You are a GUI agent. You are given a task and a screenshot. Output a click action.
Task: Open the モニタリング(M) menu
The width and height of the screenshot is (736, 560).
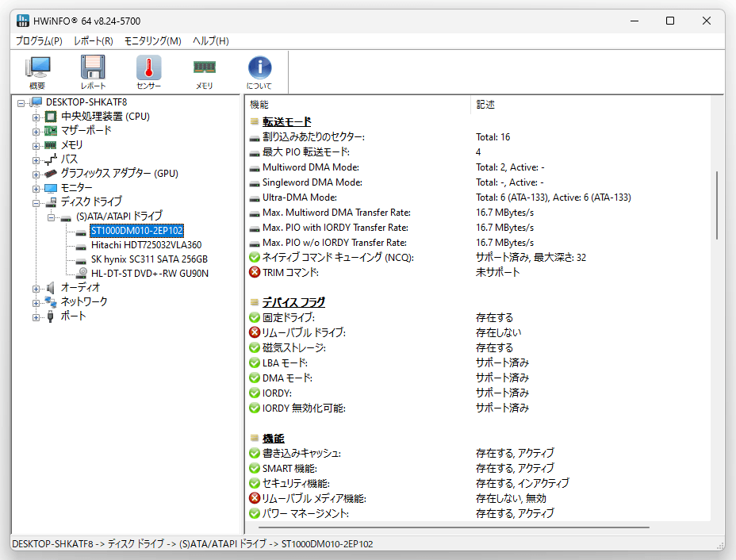point(152,40)
